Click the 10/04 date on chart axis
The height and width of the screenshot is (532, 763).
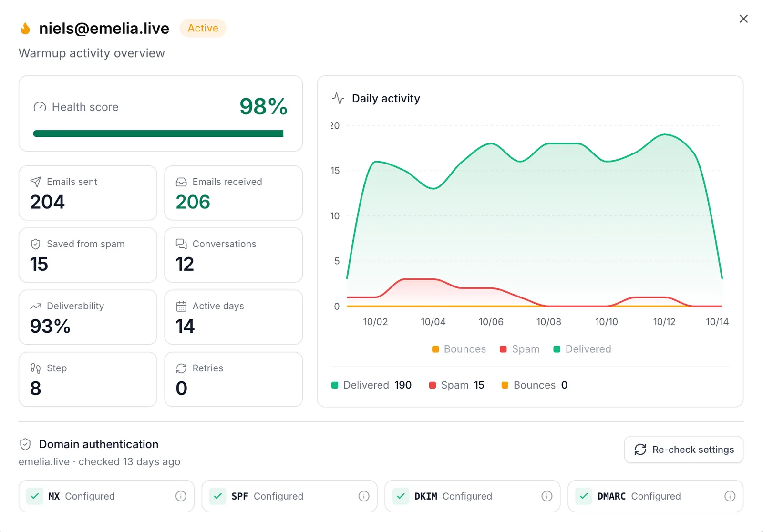(433, 322)
